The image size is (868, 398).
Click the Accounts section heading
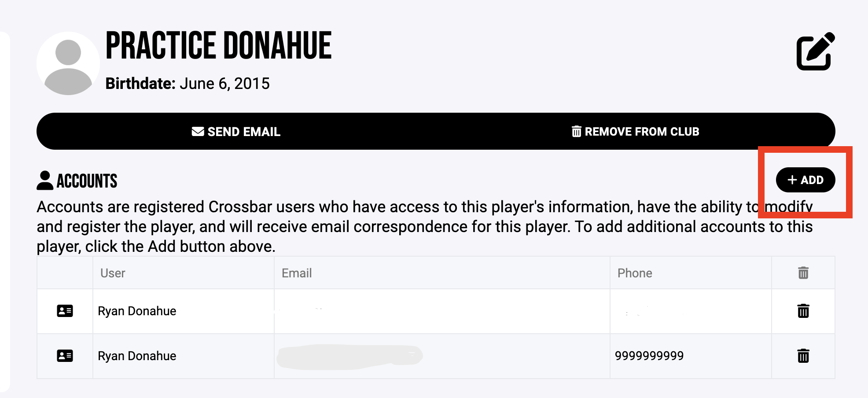(x=87, y=181)
